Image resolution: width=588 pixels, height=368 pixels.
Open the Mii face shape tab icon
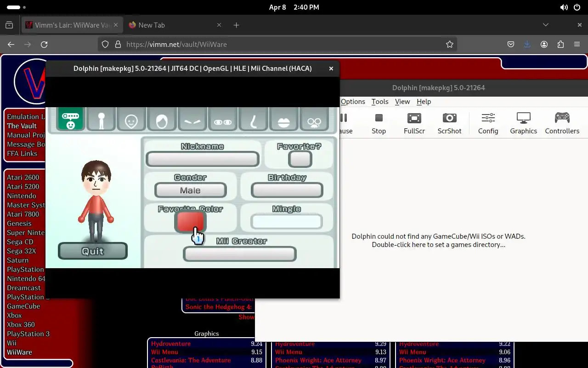(x=131, y=120)
